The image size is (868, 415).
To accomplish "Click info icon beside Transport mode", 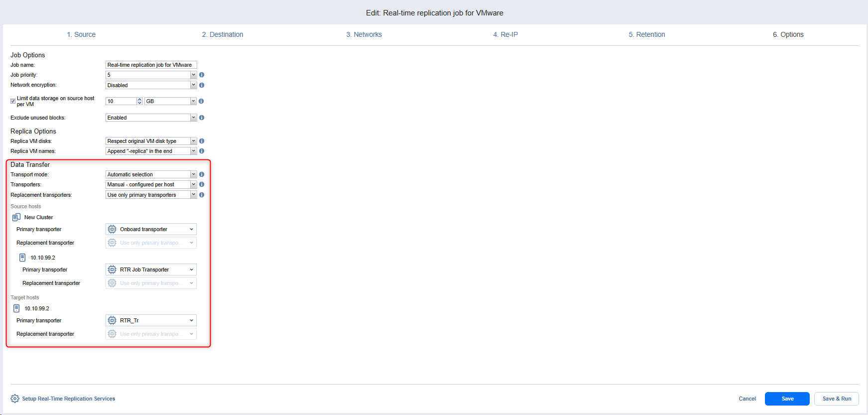I will pos(202,174).
